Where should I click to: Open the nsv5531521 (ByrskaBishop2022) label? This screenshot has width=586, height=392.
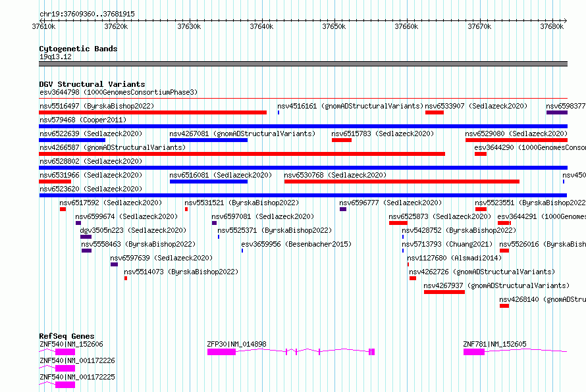242,203
